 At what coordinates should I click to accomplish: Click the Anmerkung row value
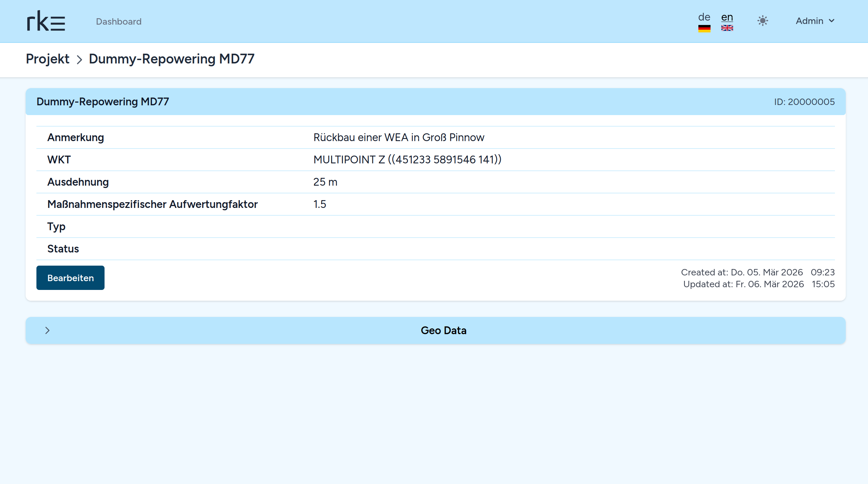pos(399,137)
